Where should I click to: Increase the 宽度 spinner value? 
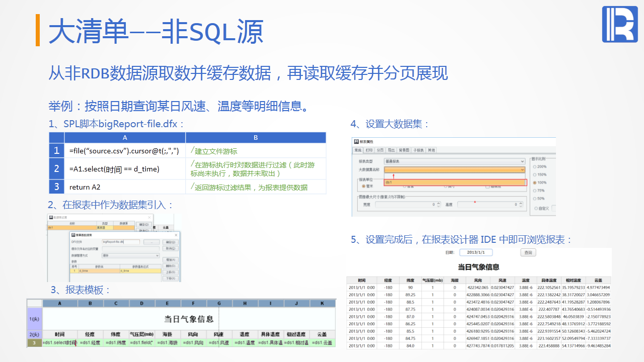coord(438,203)
